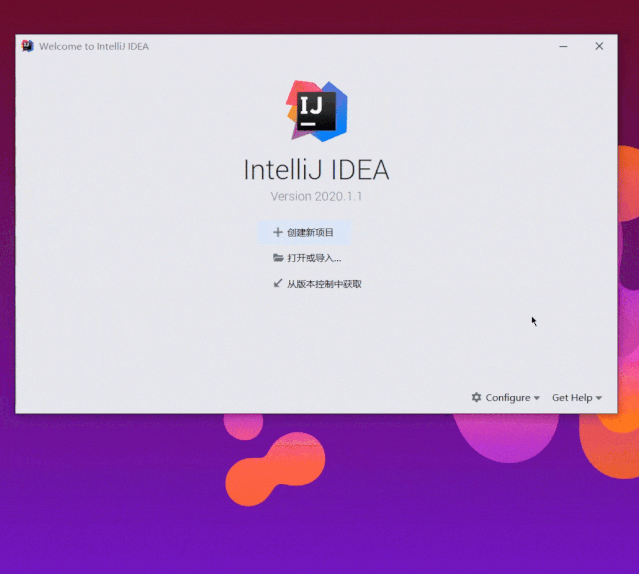Click the plus icon beside 创建新项目
The image size is (639, 574).
278,232
